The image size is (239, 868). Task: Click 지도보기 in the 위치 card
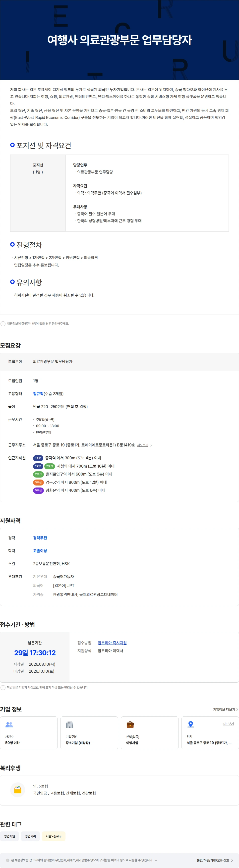click(228, 724)
